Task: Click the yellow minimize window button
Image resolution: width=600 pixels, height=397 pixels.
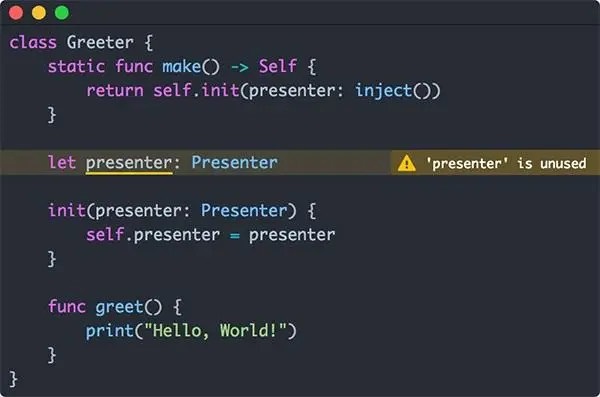Action: click(39, 12)
